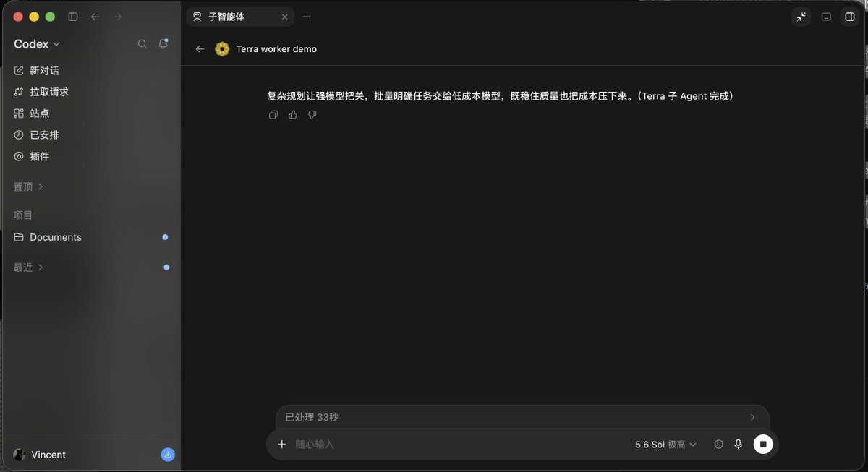
Task: Close the 子智能体 tab
Action: (x=285, y=17)
